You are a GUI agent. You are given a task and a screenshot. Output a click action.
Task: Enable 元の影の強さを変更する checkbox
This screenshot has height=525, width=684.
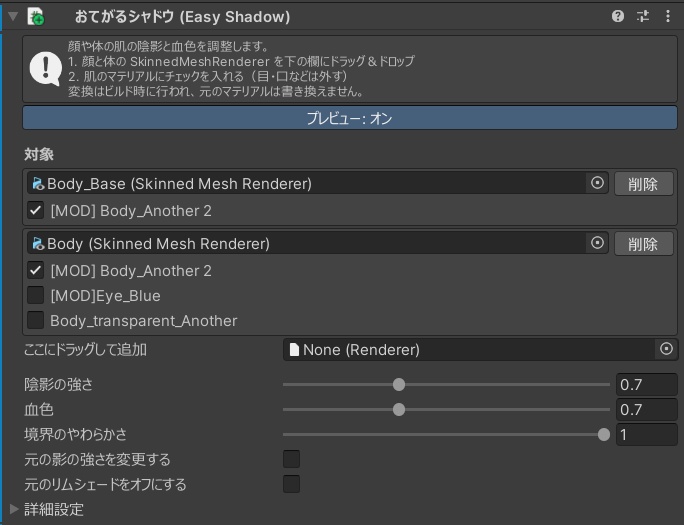tap(291, 459)
